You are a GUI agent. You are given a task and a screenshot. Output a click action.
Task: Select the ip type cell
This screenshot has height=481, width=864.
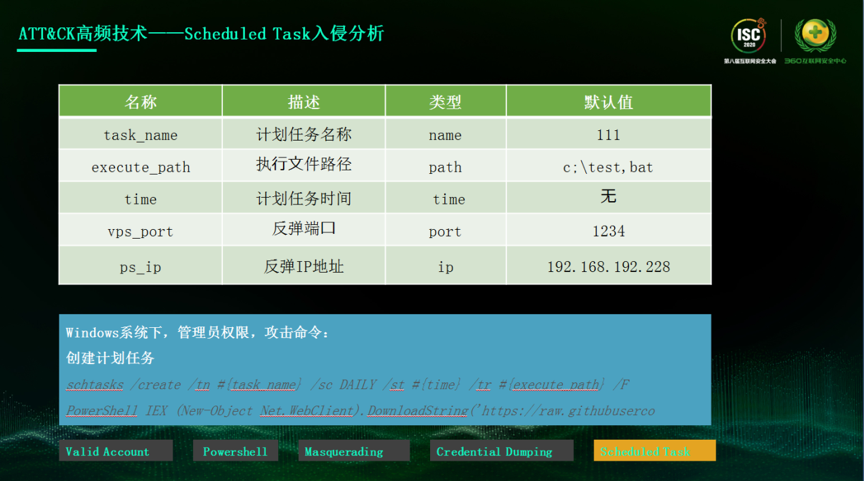(x=445, y=266)
